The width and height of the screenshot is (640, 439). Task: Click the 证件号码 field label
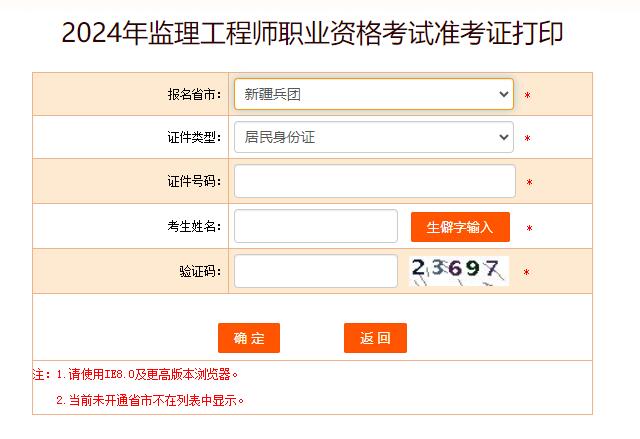pos(194,181)
